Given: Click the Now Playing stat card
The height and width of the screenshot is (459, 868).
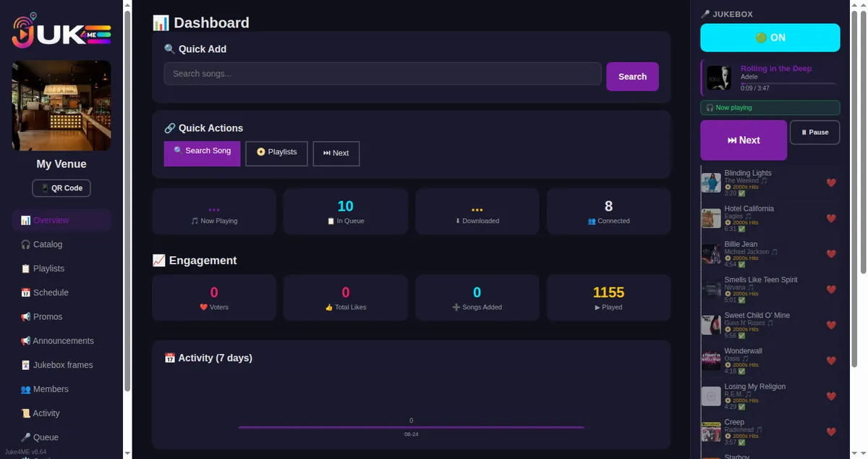Looking at the screenshot, I should click(214, 211).
